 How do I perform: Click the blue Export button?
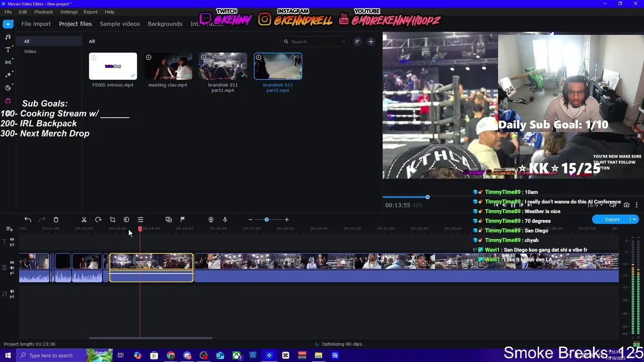coord(612,220)
